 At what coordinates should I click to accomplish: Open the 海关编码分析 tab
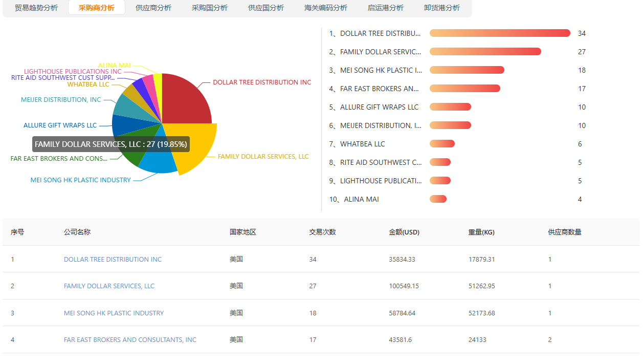(326, 8)
